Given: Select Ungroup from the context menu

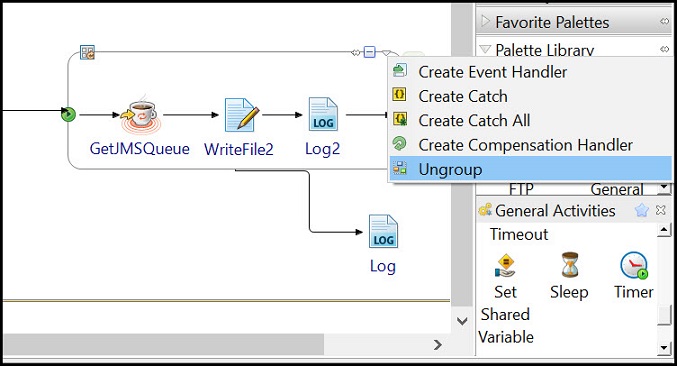Looking at the screenshot, I should tap(531, 169).
